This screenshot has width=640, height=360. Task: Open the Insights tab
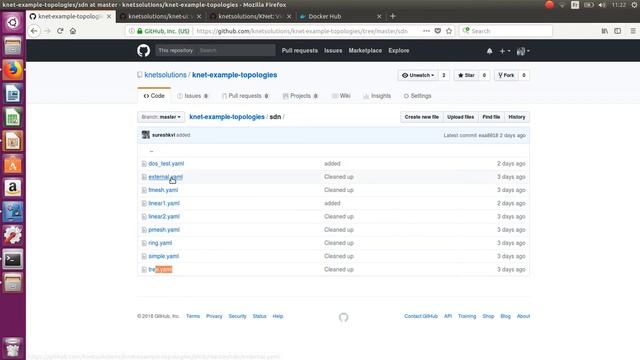click(x=377, y=96)
